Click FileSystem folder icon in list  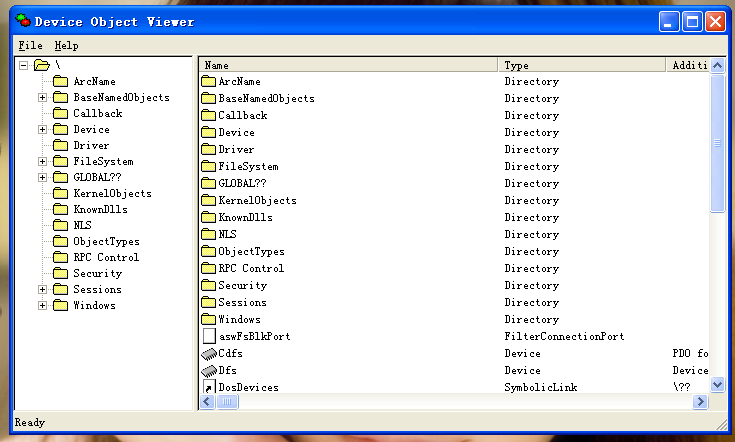pyautogui.click(x=209, y=166)
